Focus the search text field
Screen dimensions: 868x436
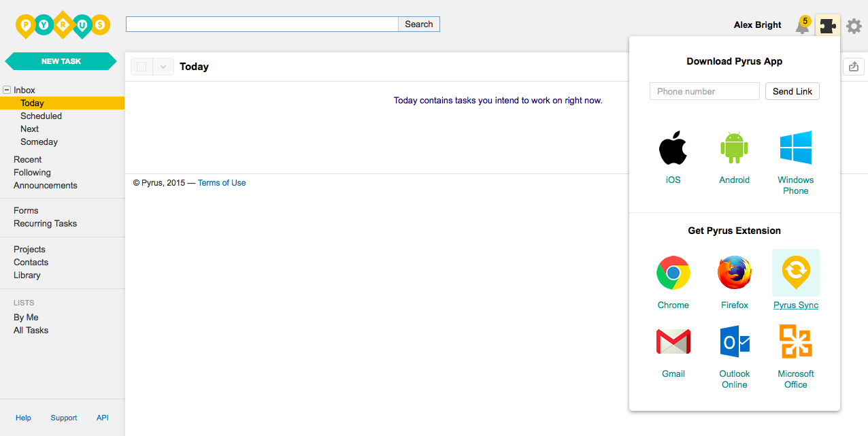point(262,24)
